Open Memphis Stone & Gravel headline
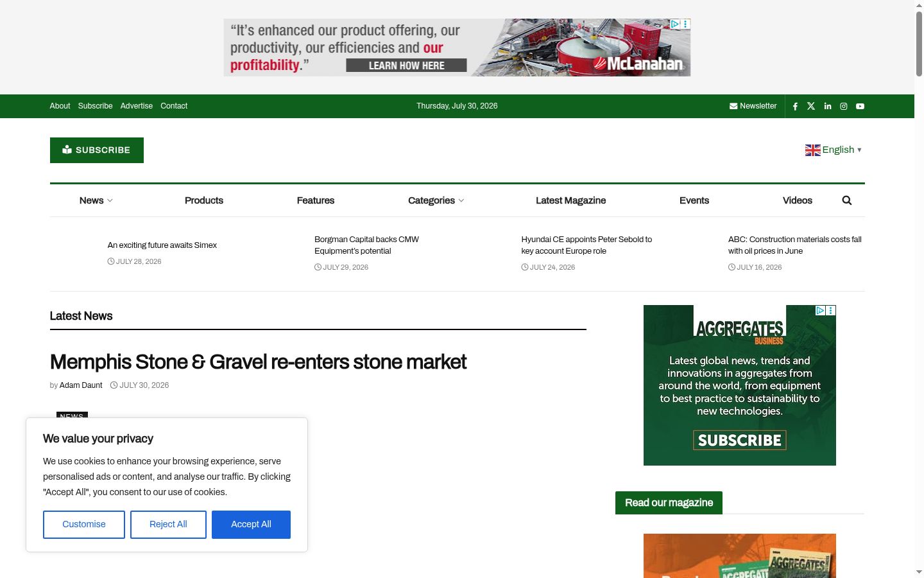 point(258,362)
